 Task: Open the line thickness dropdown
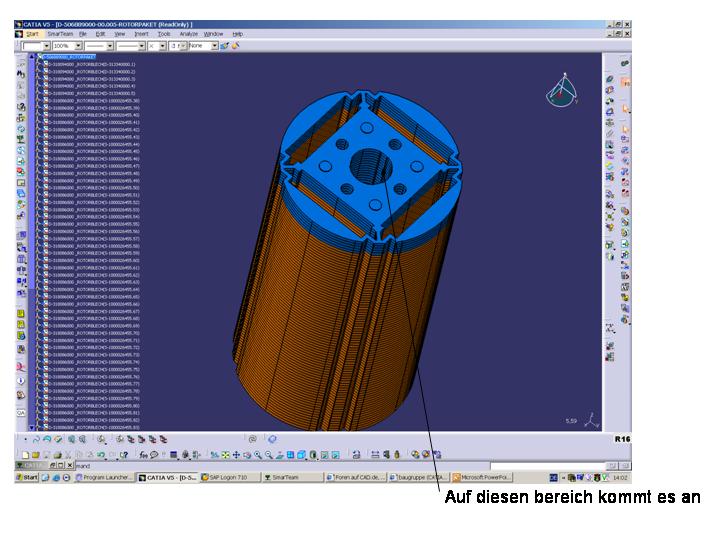(110, 46)
